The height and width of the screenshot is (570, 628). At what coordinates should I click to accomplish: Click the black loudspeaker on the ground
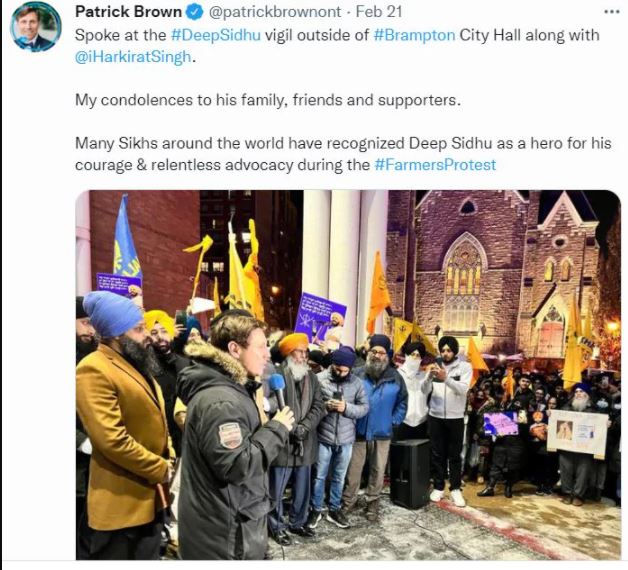409,473
